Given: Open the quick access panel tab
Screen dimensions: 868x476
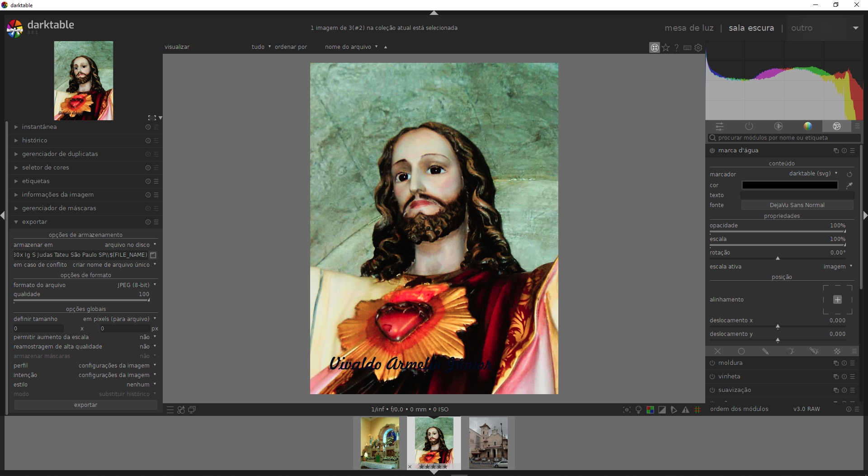Looking at the screenshot, I should pos(720,126).
